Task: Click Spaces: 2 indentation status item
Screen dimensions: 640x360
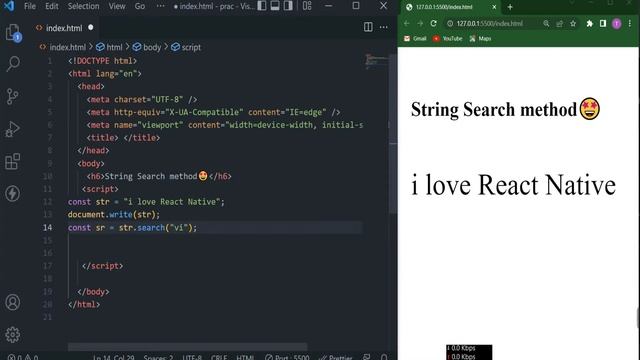Action: click(x=158, y=357)
